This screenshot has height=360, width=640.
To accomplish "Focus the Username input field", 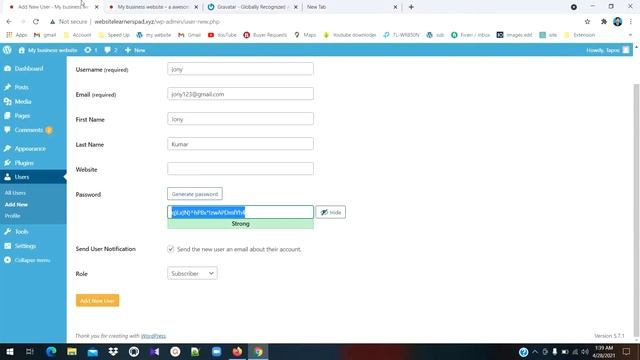I will [240, 69].
